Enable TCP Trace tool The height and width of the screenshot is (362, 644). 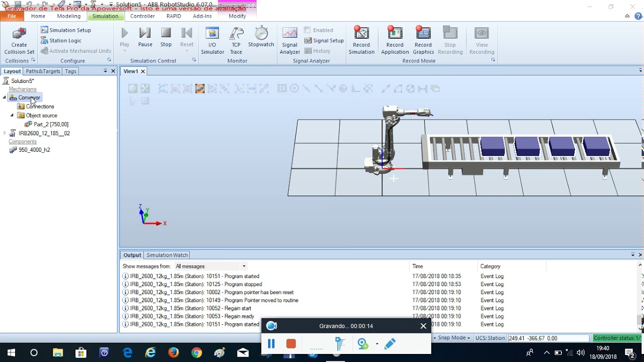click(x=236, y=41)
